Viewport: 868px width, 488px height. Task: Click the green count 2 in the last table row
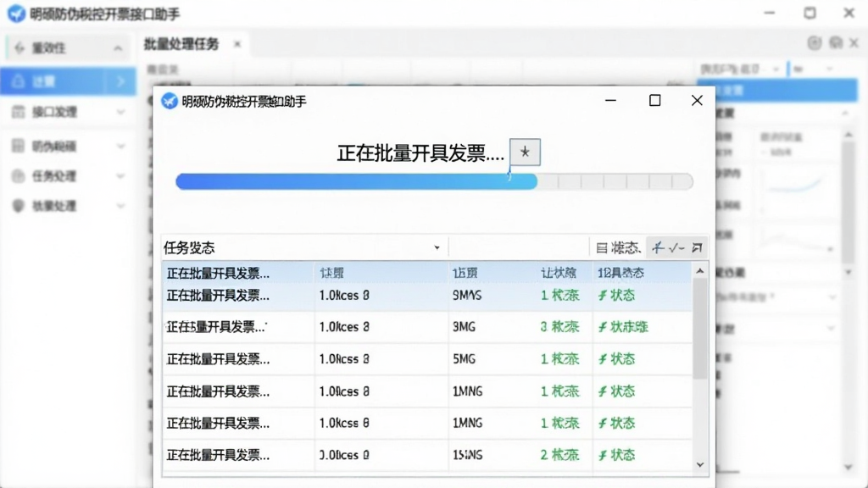tap(544, 455)
